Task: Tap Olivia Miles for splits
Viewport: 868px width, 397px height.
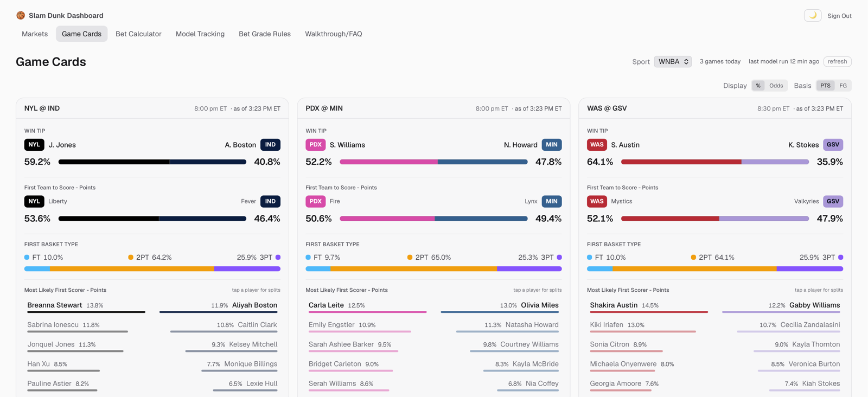Action: tap(500, 307)
